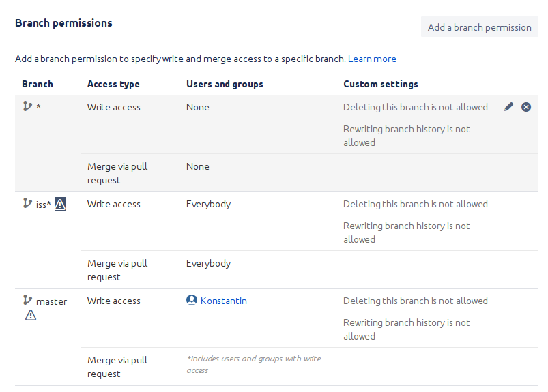Click Deleting this branch not allowed for master
The height and width of the screenshot is (392, 548).
415,301
